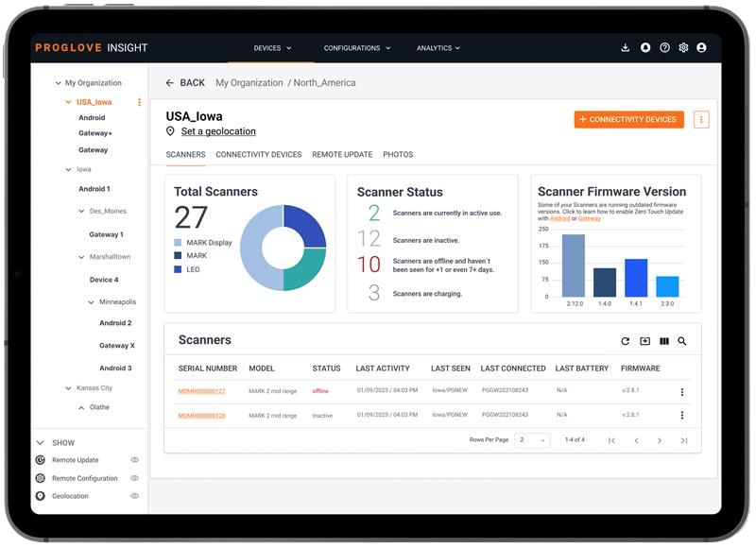Screen dimensions: 756x548
Task: Refresh the Scanners table
Action: pyautogui.click(x=626, y=341)
